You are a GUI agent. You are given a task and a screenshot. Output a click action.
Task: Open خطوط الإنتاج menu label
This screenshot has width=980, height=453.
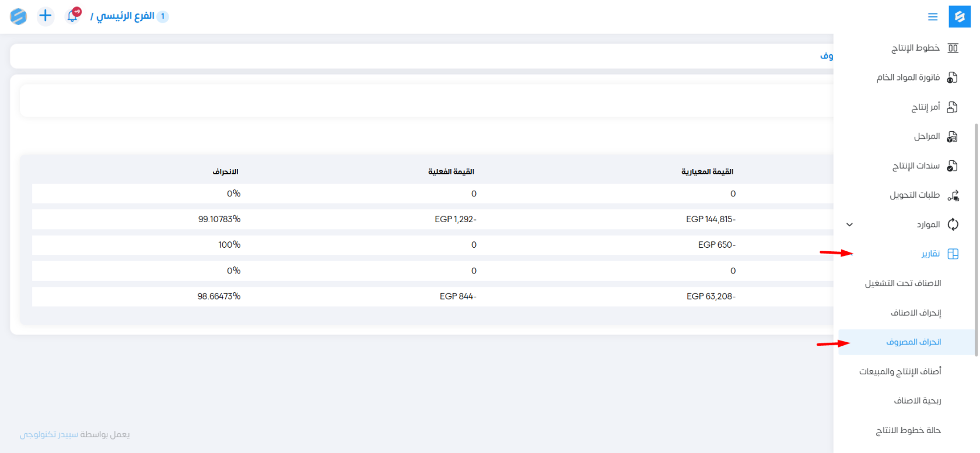click(915, 48)
